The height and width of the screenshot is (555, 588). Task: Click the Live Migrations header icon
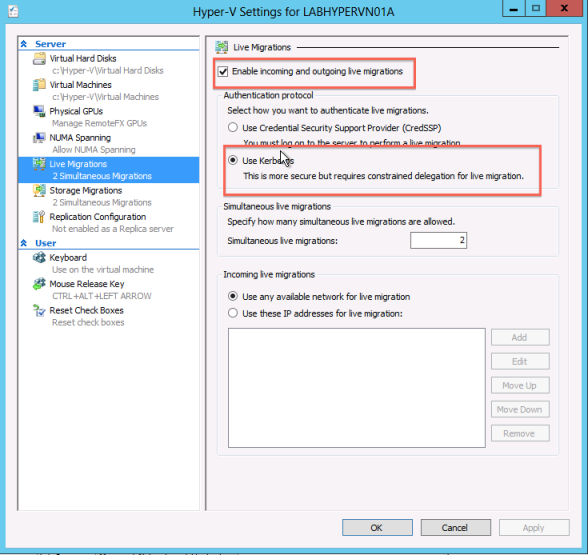click(x=221, y=47)
